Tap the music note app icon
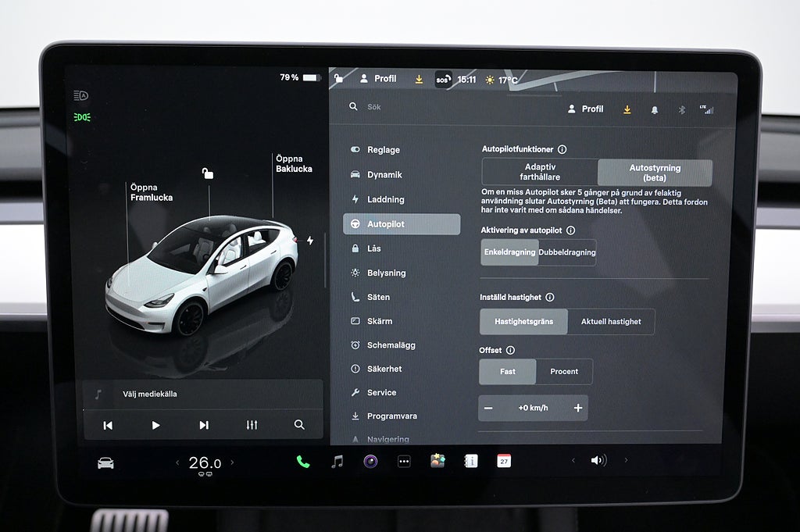The width and height of the screenshot is (800, 532). [x=337, y=462]
